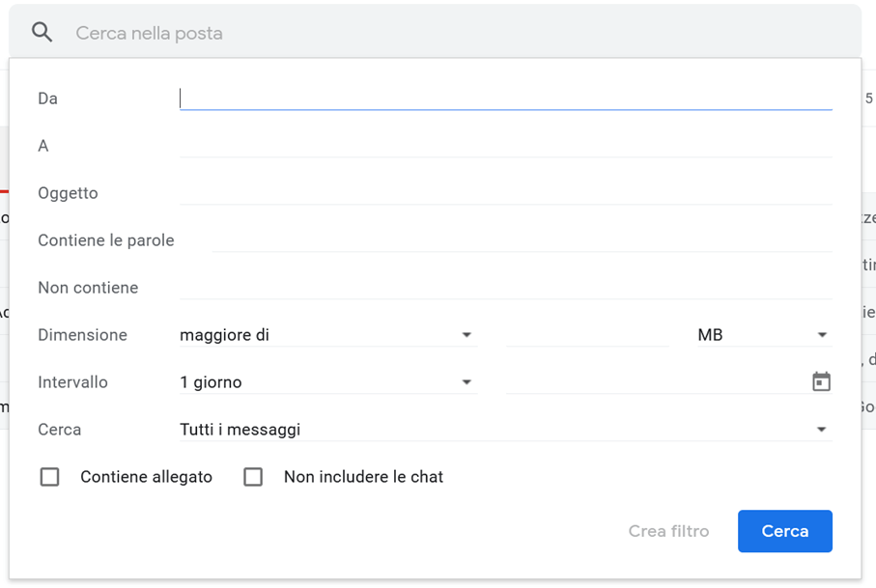Click the 'Intervallo' label text
This screenshot has width=876, height=588.
coord(72,382)
